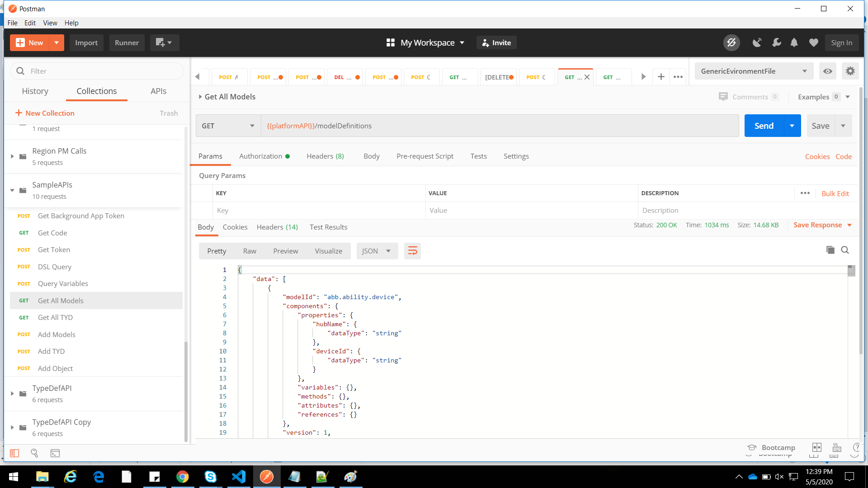The image size is (868, 488).
Task: Open the GET method dropdown
Action: (x=228, y=126)
